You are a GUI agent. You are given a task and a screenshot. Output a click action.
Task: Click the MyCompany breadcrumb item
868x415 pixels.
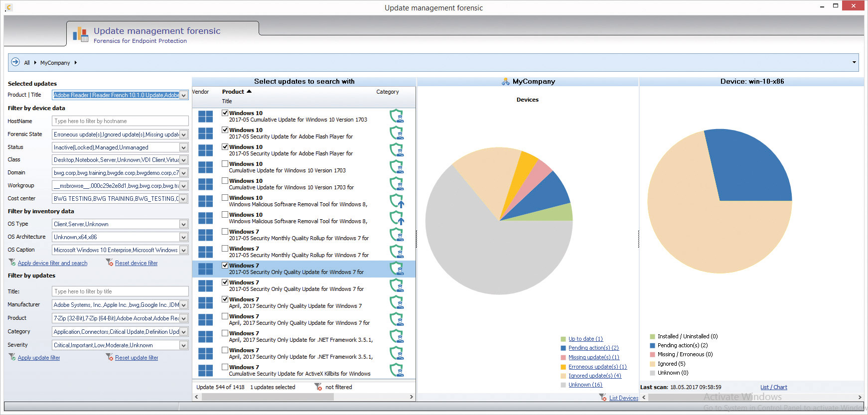coord(55,63)
